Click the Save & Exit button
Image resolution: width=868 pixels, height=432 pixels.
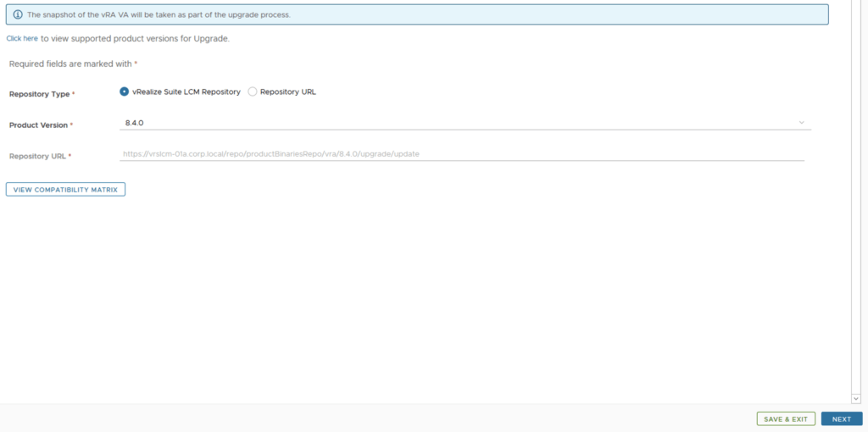[x=786, y=418]
